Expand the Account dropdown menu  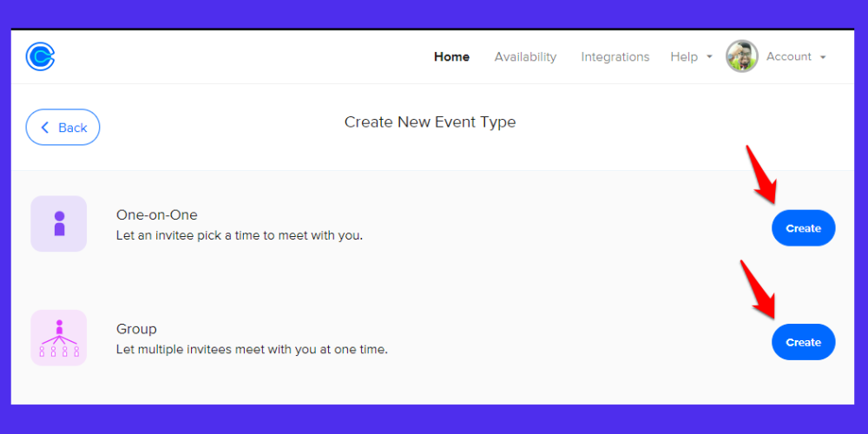(x=795, y=56)
